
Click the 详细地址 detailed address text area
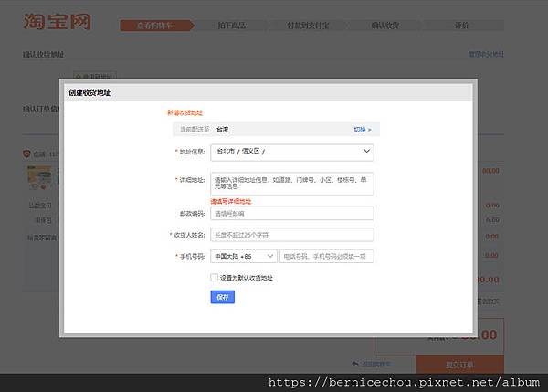pos(292,184)
